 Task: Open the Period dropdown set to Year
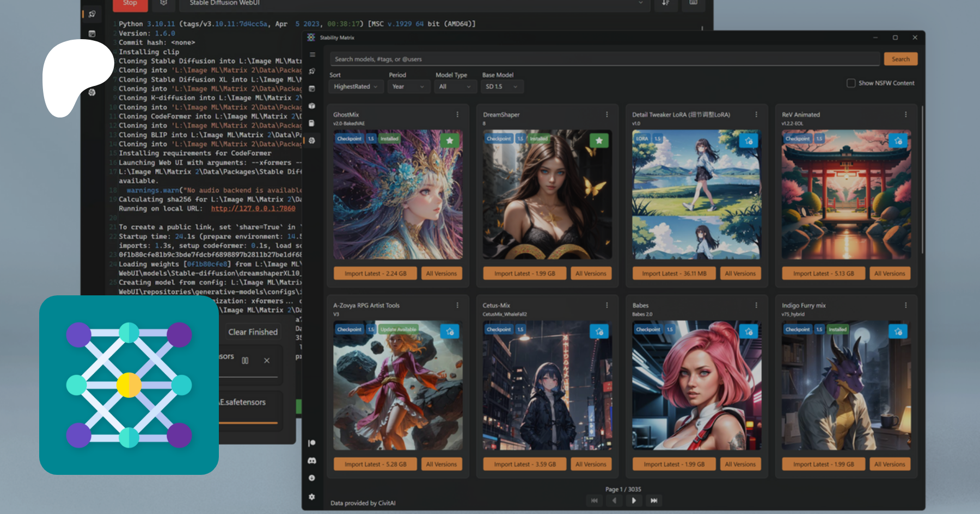[x=408, y=86]
